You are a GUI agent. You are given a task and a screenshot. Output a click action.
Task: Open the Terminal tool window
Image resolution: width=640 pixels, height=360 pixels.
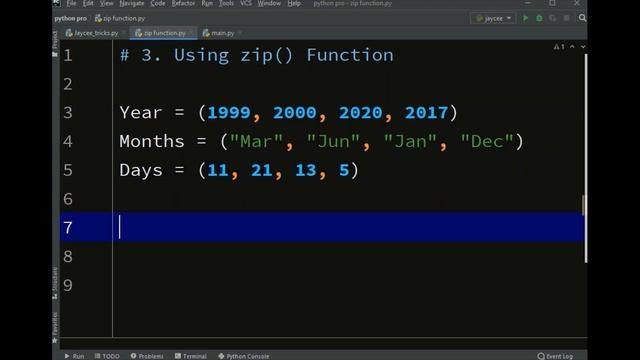(x=191, y=356)
